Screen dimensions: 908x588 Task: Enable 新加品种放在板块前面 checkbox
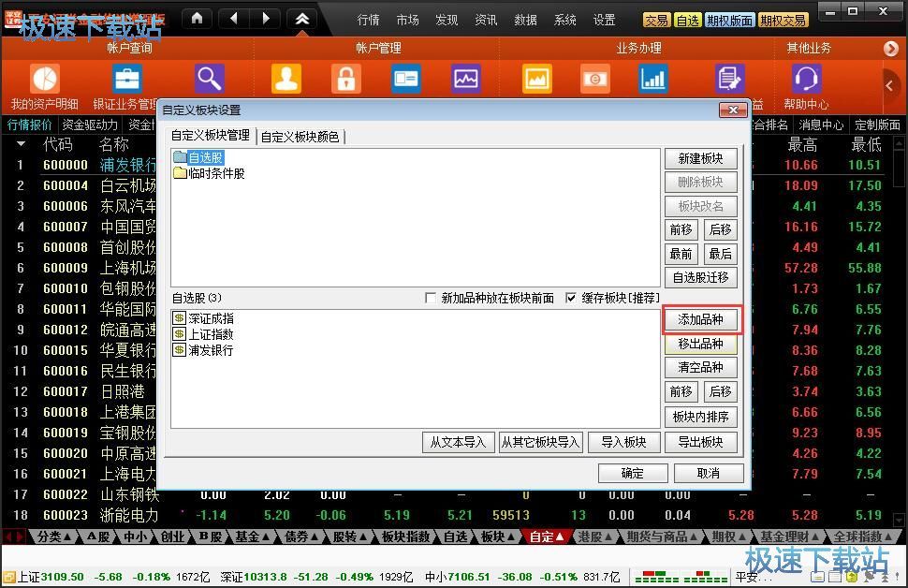[431, 298]
